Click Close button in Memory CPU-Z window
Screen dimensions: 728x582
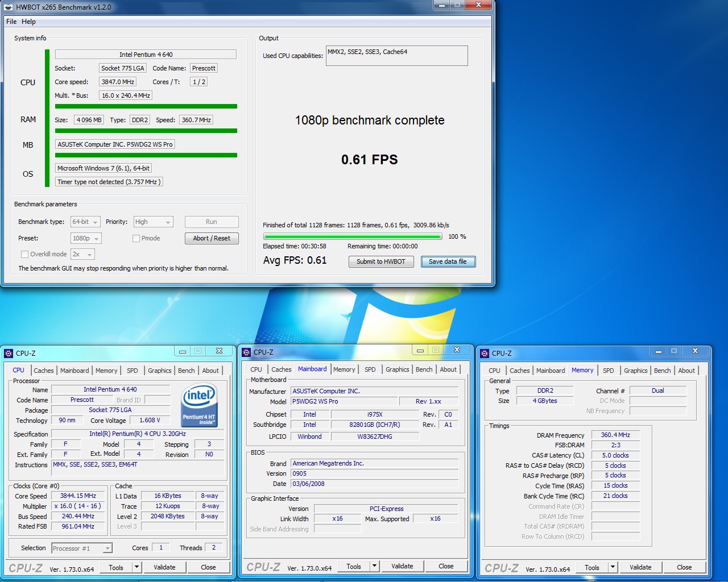[x=684, y=567]
